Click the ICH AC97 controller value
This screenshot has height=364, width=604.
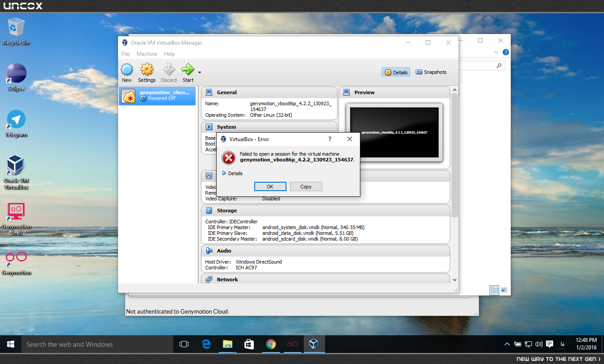pos(246,268)
